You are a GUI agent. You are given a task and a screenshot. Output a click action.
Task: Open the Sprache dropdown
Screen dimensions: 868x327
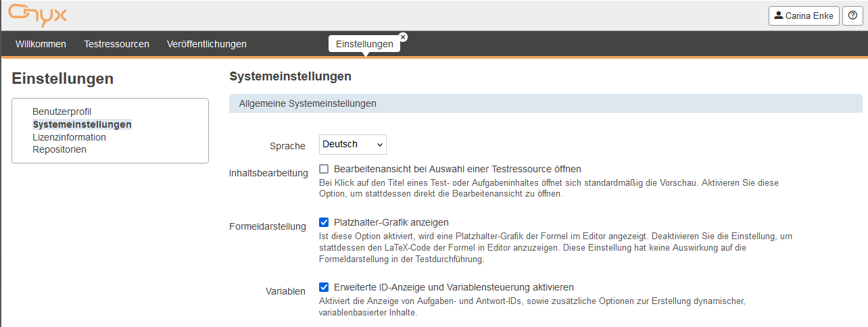352,145
